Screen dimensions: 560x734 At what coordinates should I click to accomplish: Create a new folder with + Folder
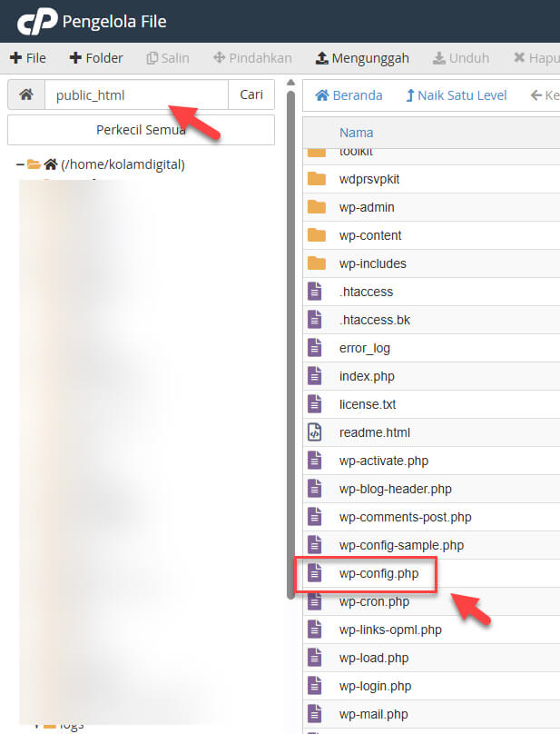click(x=96, y=58)
